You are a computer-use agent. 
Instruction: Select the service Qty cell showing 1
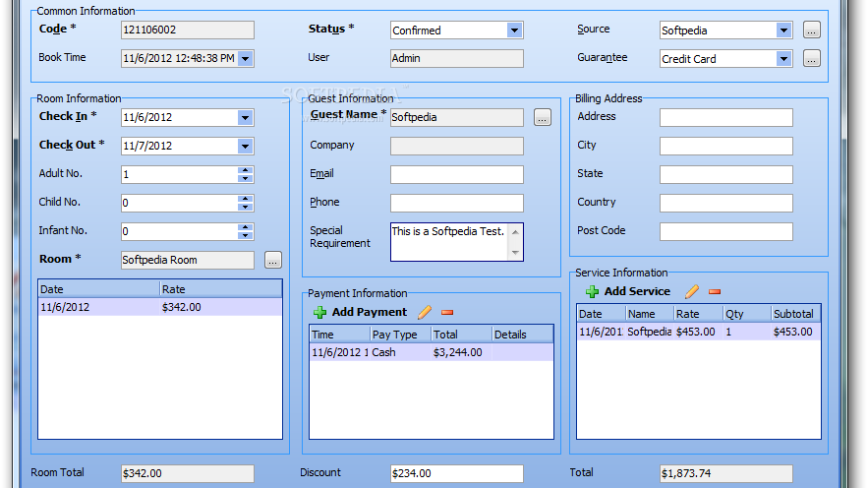point(747,332)
